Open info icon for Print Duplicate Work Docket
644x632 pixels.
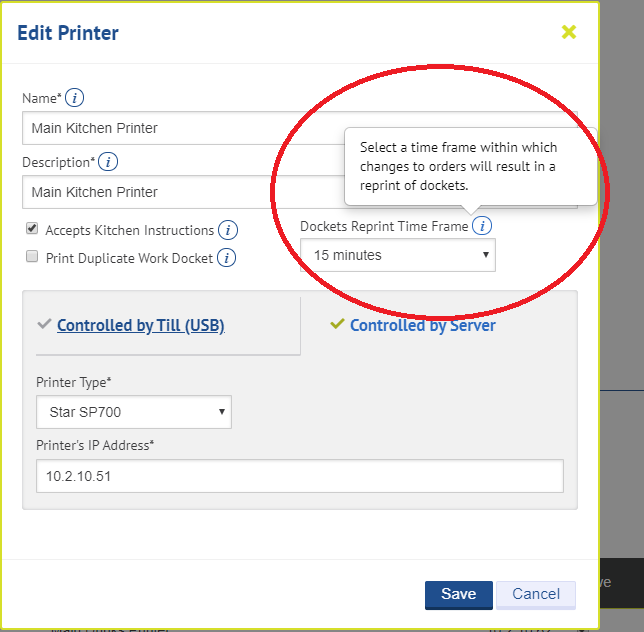click(226, 258)
